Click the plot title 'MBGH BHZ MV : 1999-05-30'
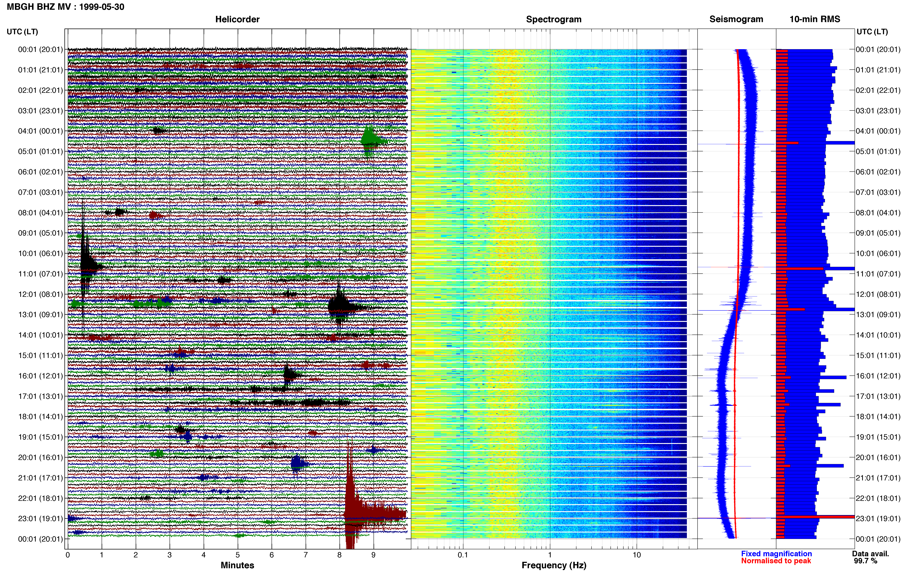The width and height of the screenshot is (924, 578). 65,7
